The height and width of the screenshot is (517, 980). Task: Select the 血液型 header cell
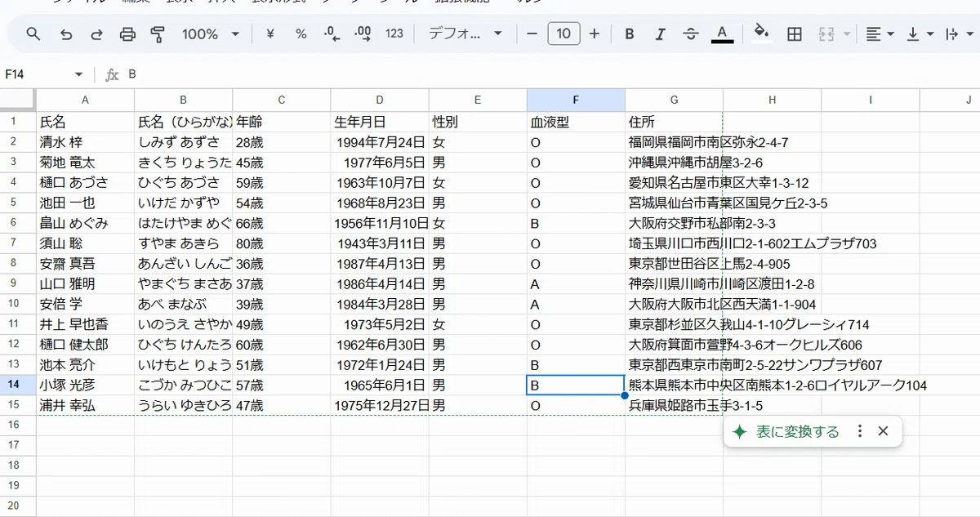click(576, 123)
